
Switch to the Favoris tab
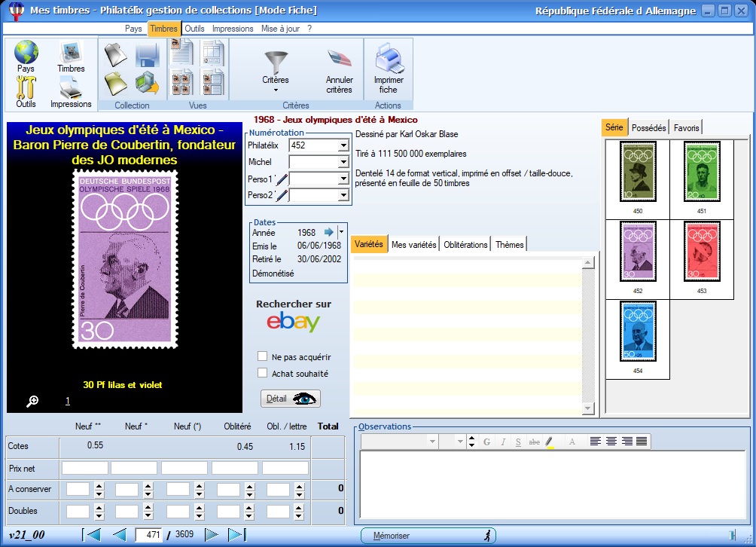coord(686,128)
